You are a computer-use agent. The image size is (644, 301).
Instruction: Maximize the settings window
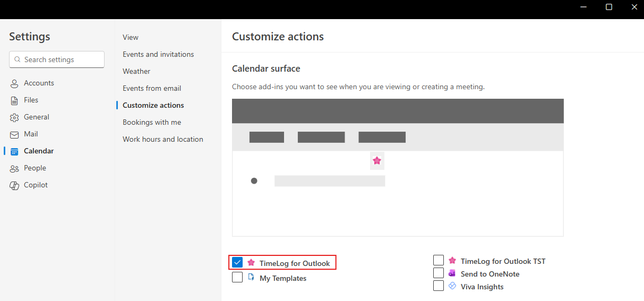[609, 7]
